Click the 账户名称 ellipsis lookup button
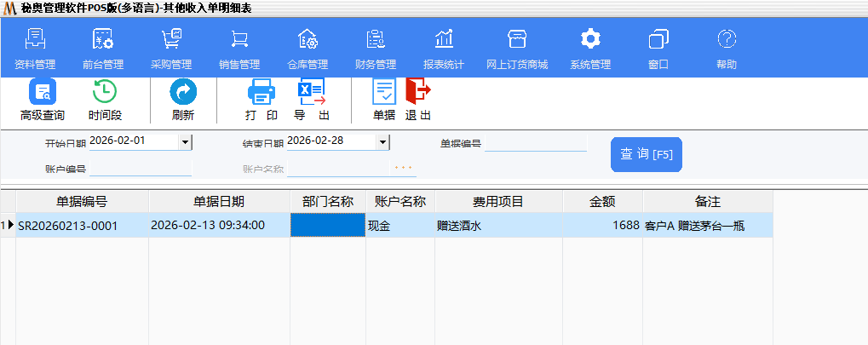The image size is (868, 345). click(x=403, y=168)
